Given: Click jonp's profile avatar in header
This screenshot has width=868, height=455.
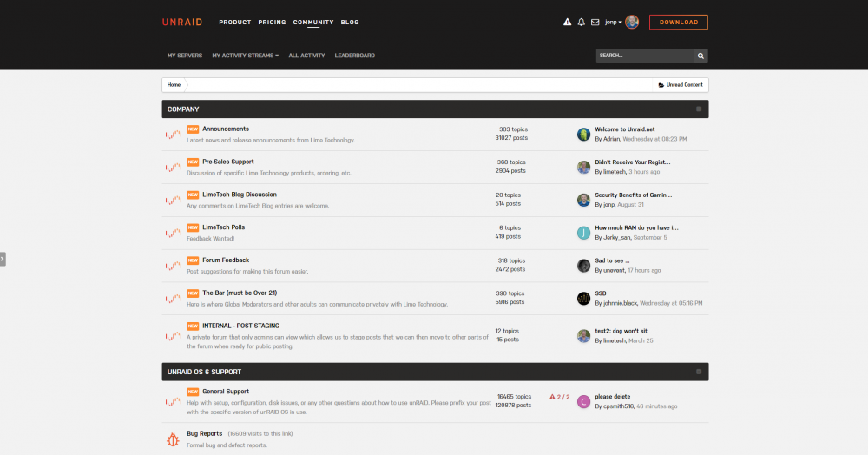Looking at the screenshot, I should pos(632,22).
